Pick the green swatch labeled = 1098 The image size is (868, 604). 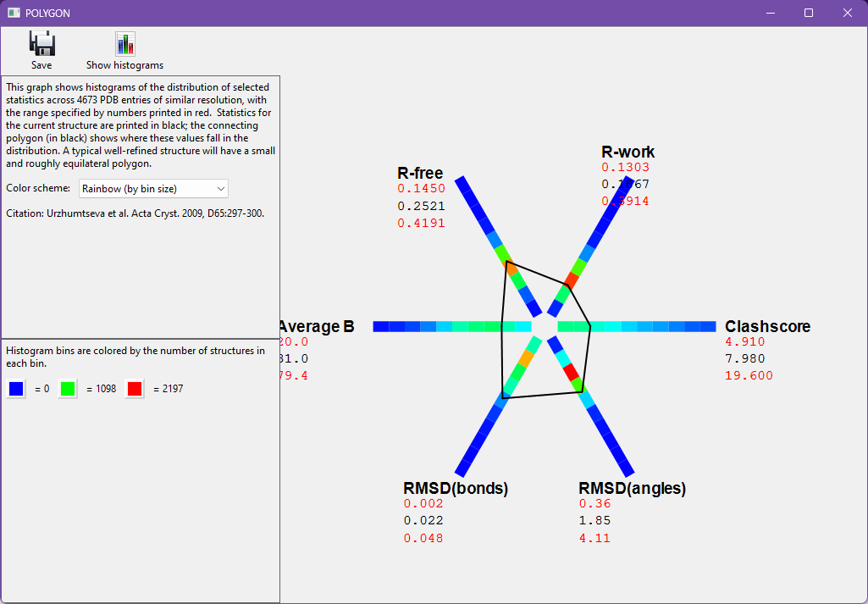point(68,389)
